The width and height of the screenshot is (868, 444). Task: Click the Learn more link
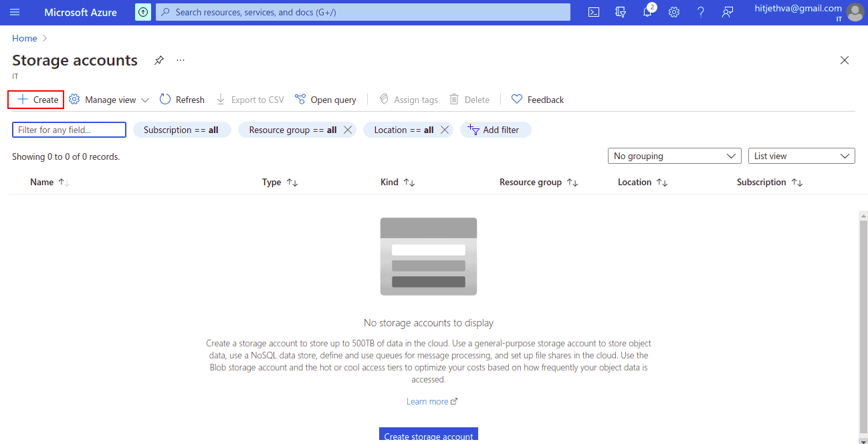pos(432,401)
